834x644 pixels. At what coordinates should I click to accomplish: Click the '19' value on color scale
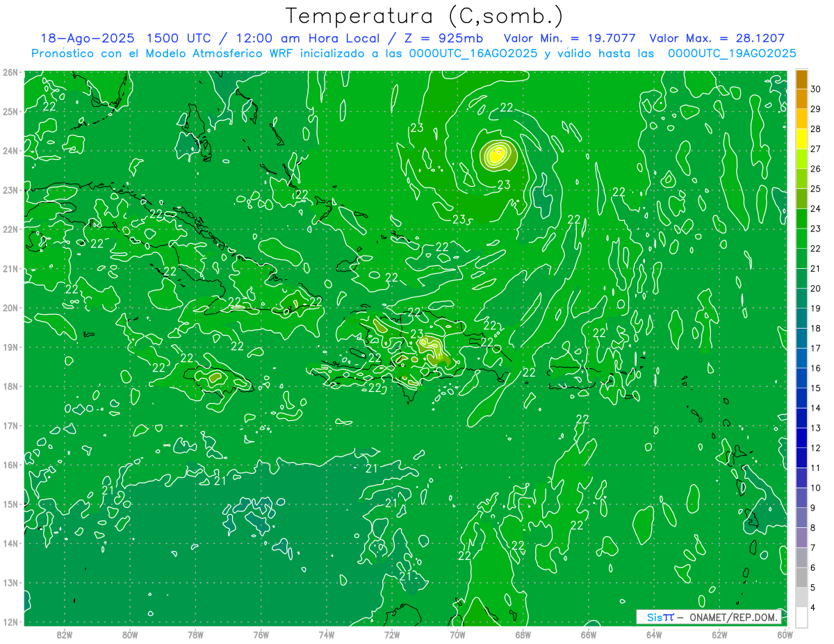[x=816, y=308]
